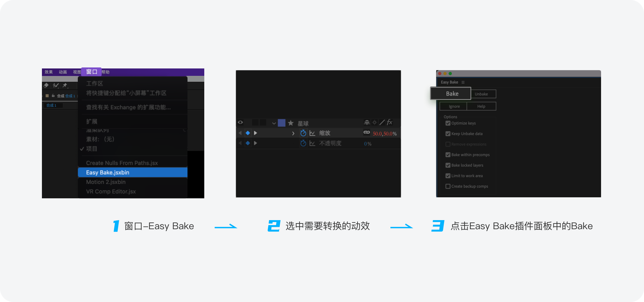Viewport: 644px width, 302px height.
Task: Click the blue label color of 星球 layer
Action: (x=282, y=123)
